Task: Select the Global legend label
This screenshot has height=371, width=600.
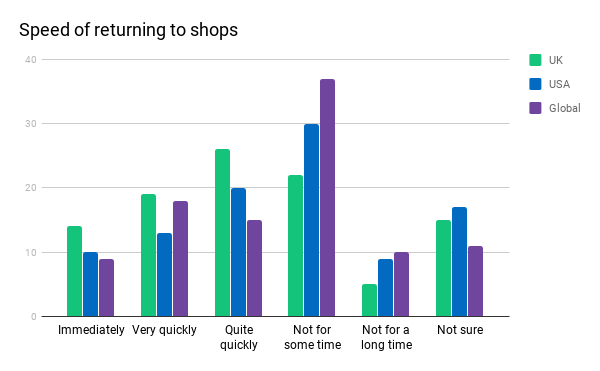Action: coord(564,108)
